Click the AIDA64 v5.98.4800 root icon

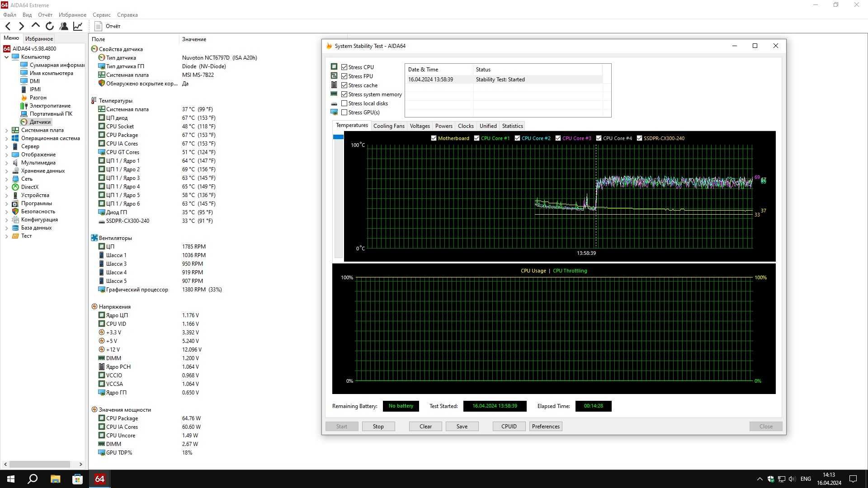pyautogui.click(x=7, y=49)
